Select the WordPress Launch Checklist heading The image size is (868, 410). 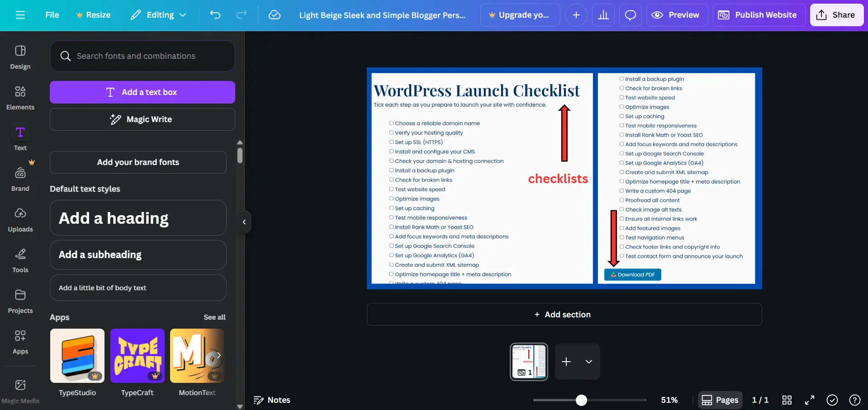[476, 91]
